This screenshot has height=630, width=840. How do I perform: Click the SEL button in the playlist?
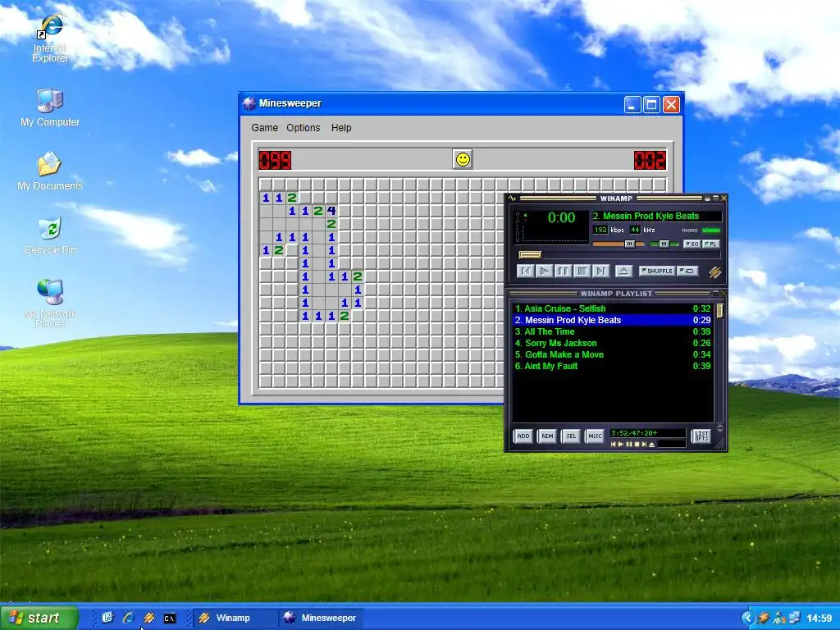click(x=571, y=436)
